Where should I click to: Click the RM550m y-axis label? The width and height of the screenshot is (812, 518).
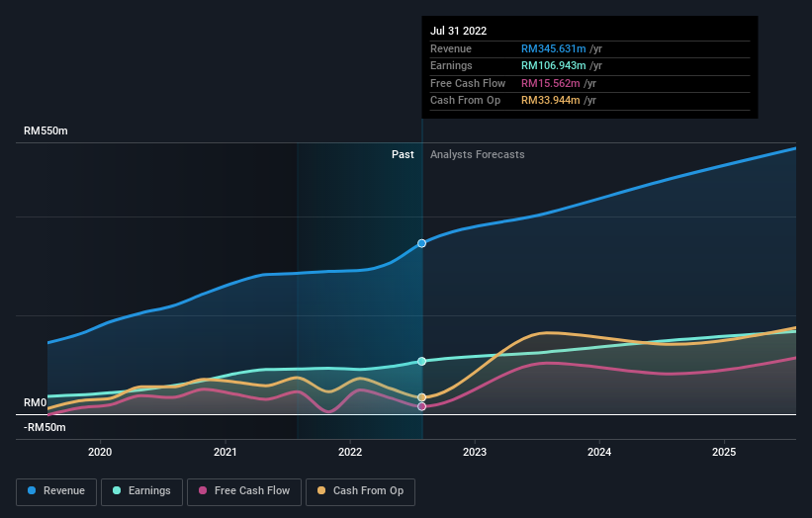point(45,130)
